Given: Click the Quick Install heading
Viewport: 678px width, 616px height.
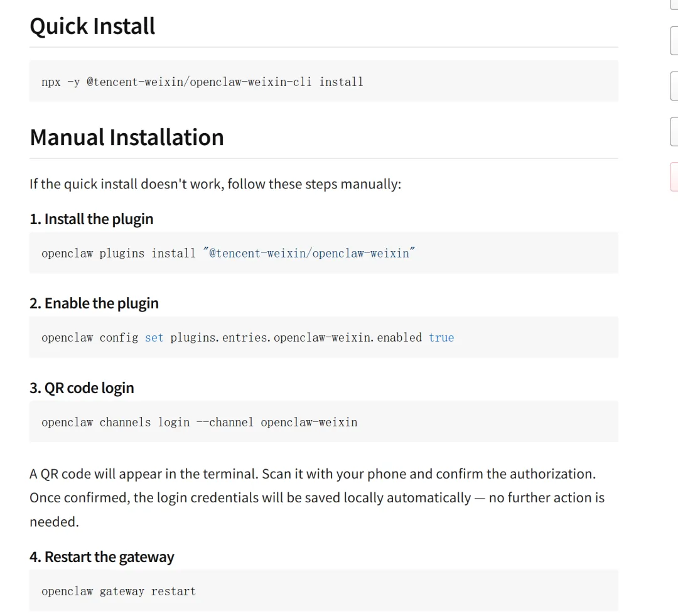Looking at the screenshot, I should tap(92, 26).
